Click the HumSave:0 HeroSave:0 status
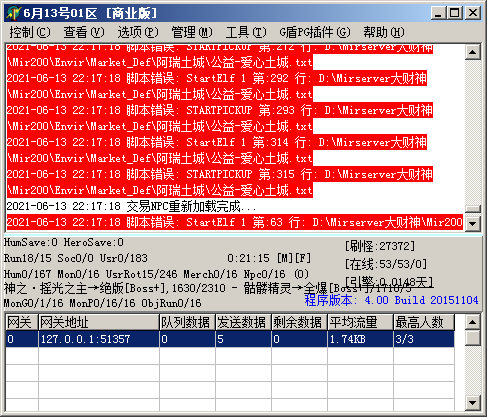487x417 pixels. pyautogui.click(x=64, y=242)
